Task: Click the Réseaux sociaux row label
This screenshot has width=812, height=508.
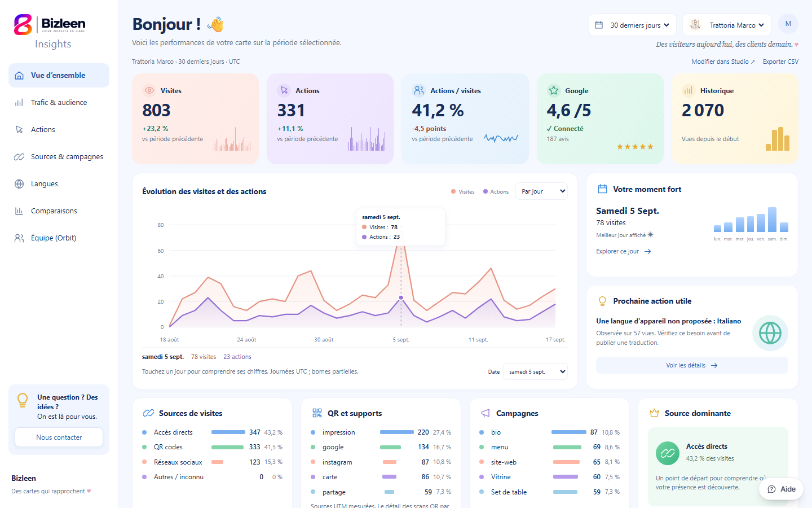Action: pos(178,462)
